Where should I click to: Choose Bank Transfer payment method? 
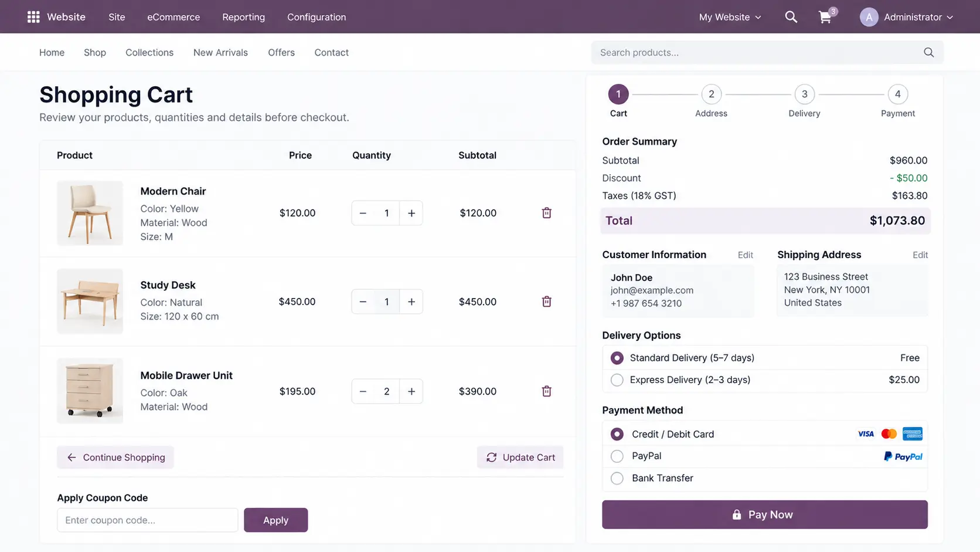[x=617, y=478]
